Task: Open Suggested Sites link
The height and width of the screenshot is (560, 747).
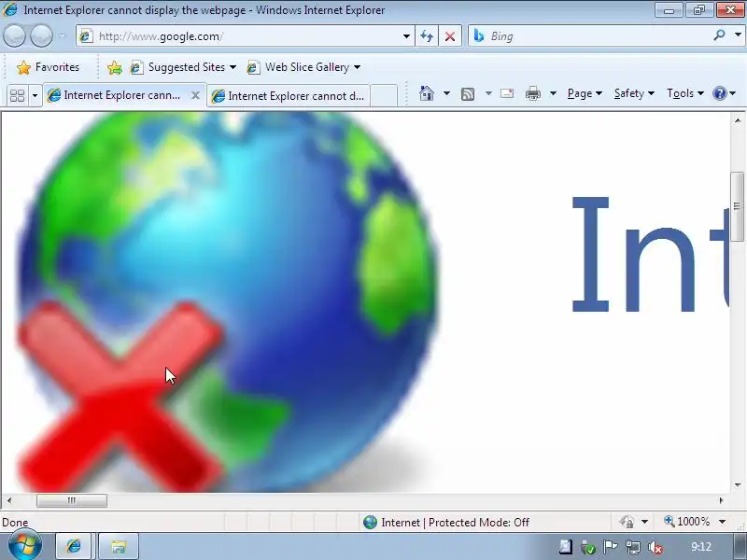Action: [183, 67]
